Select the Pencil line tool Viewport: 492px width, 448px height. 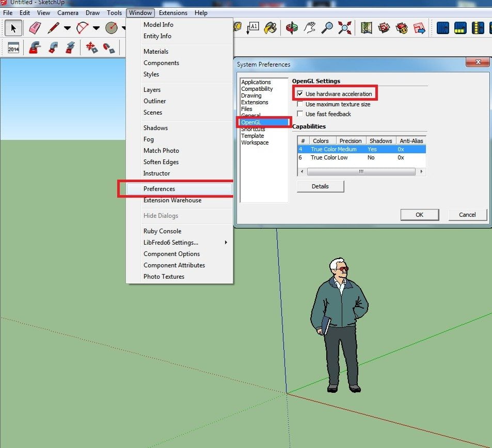(x=54, y=28)
